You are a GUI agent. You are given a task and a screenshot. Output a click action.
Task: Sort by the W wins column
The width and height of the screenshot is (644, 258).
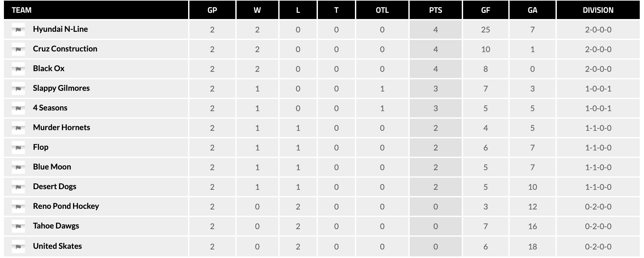(x=257, y=10)
